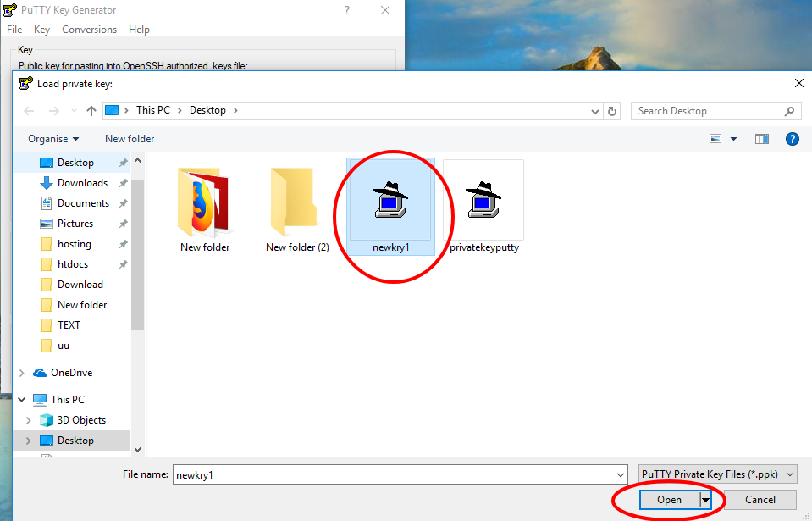Change the view with the view icon
812x521 pixels.
point(715,139)
